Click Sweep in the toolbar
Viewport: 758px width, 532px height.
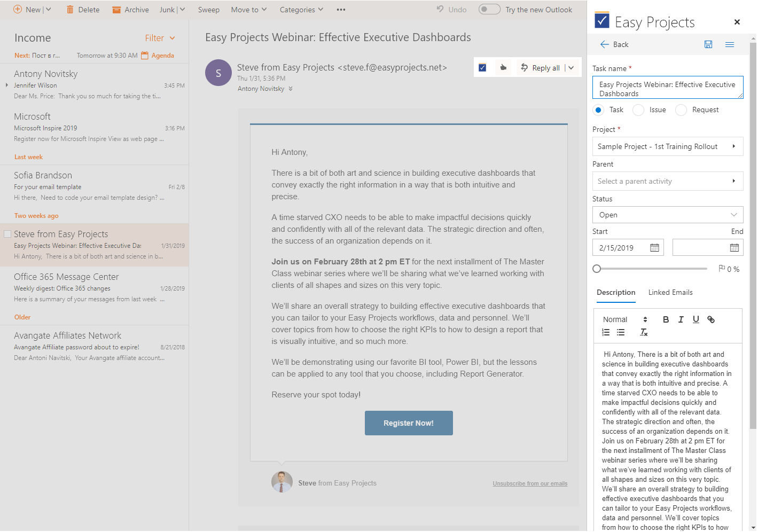point(209,10)
